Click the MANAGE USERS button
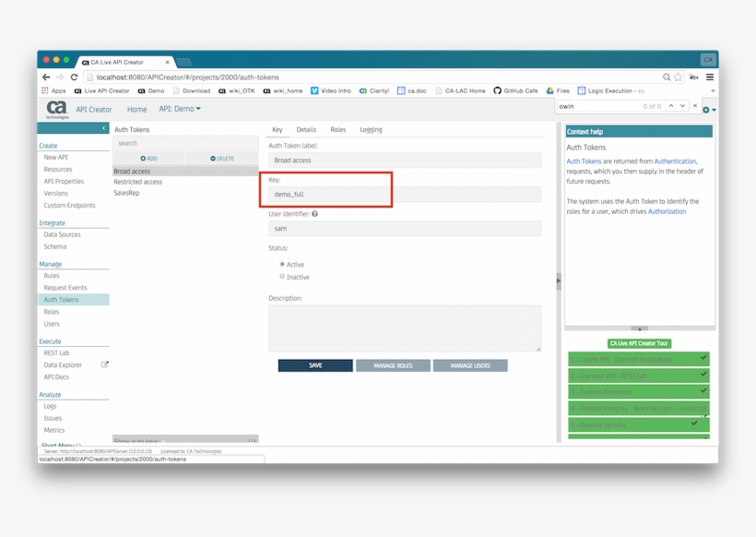756x537 pixels. pyautogui.click(x=470, y=365)
